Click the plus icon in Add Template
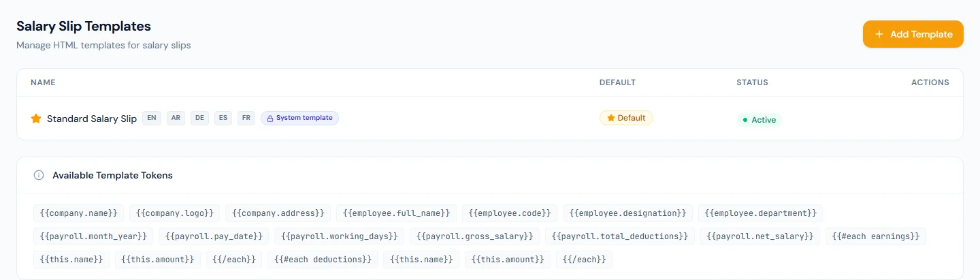980x280 pixels. tap(879, 34)
